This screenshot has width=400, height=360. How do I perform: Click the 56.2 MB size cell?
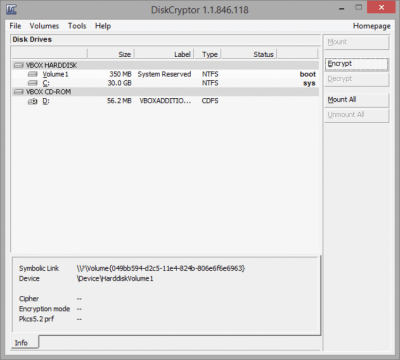coord(119,101)
